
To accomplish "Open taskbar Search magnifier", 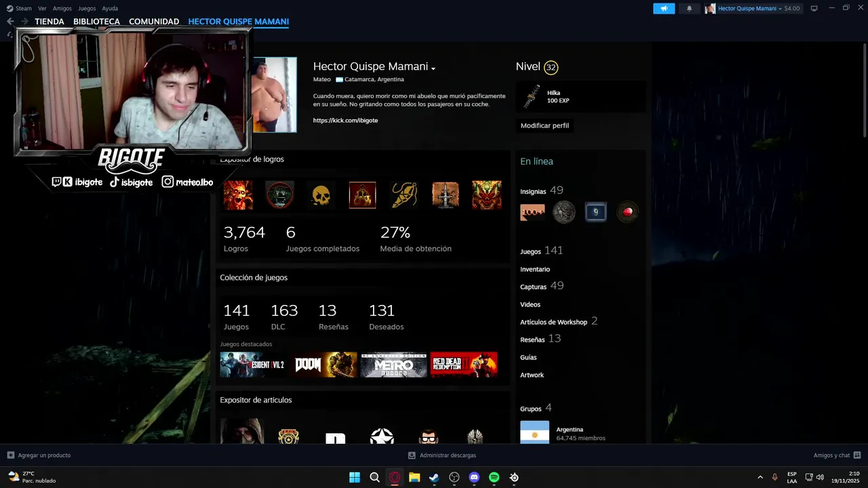I will 374,477.
